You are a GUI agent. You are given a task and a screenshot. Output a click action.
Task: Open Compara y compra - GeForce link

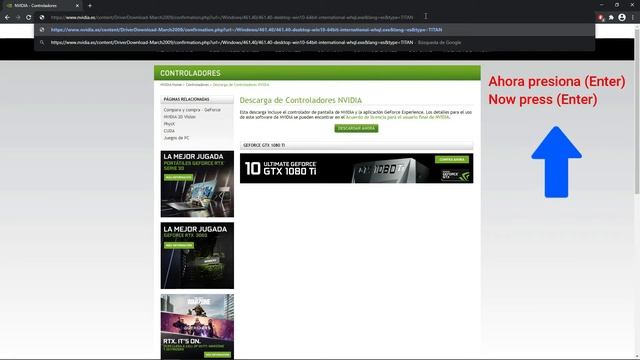click(192, 110)
